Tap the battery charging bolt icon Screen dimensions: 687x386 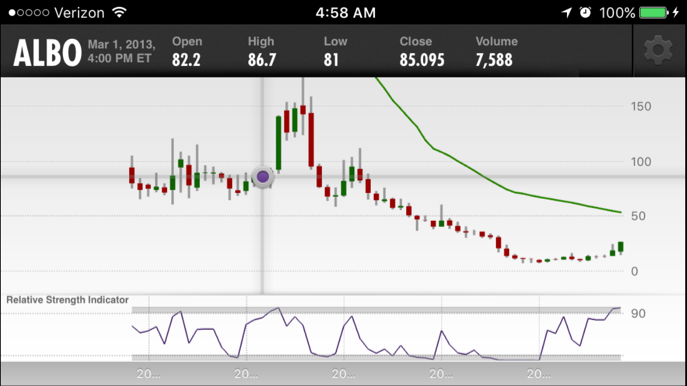(x=676, y=12)
